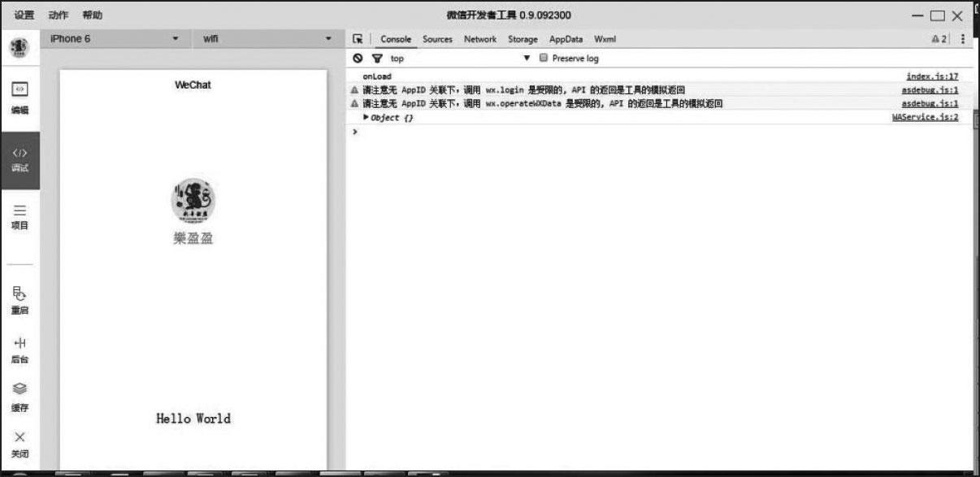Open the 缓存 cache options
This screenshot has width=980, height=477.
[20, 397]
